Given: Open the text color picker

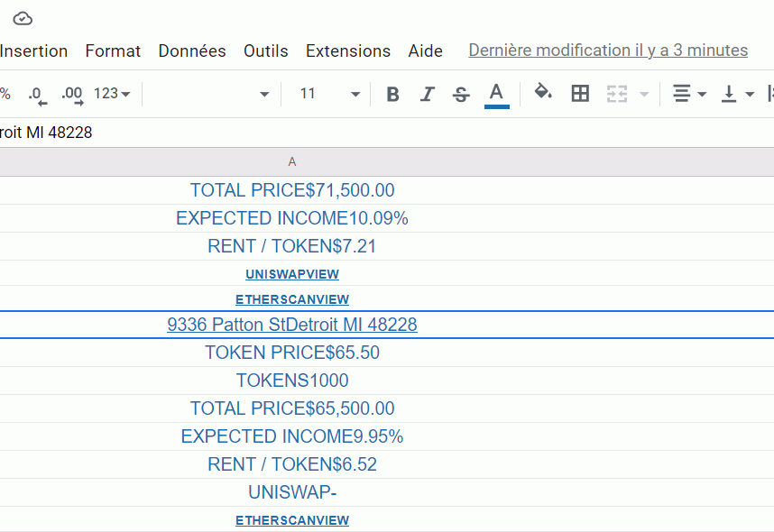Looking at the screenshot, I should point(496,94).
